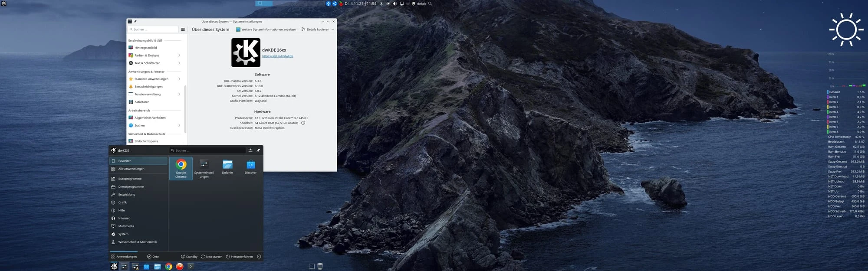
Task: Open the Grafik category
Action: click(138, 202)
